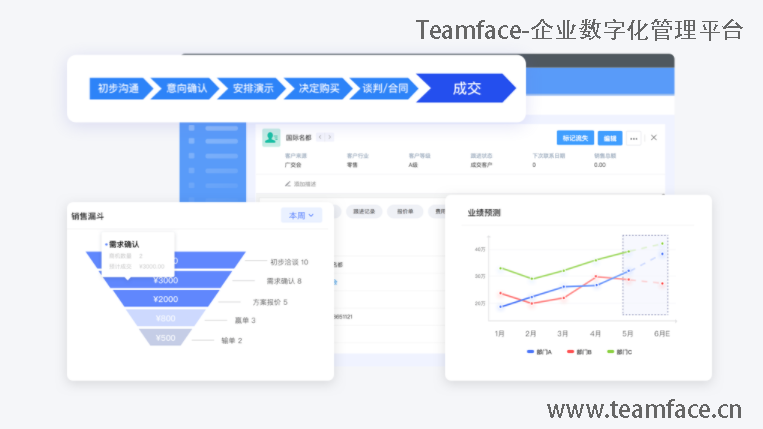Click the green customer avatar icon
Image resolution: width=763 pixels, height=429 pixels.
[x=271, y=138]
